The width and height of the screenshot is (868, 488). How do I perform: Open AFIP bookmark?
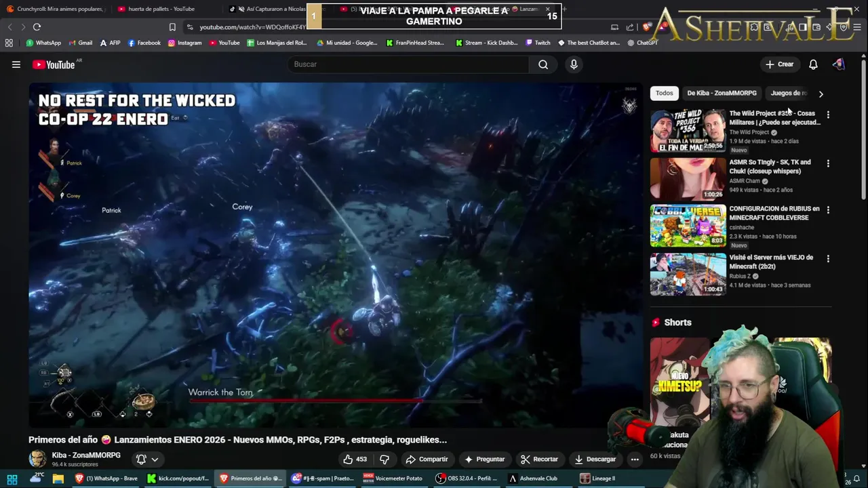[x=110, y=43]
